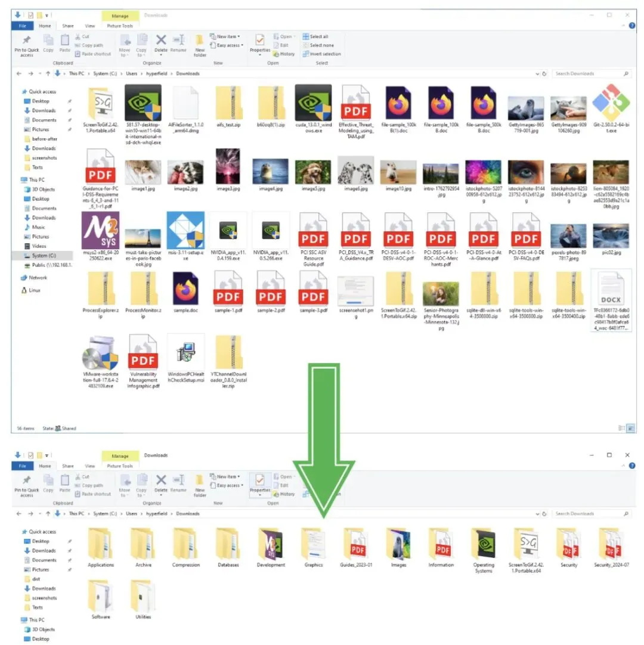Click Users breadcrumb in bottom window address bar
644x645 pixels.
click(x=131, y=514)
